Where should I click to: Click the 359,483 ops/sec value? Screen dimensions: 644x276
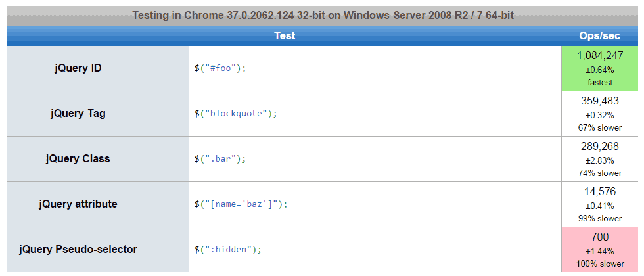600,101
